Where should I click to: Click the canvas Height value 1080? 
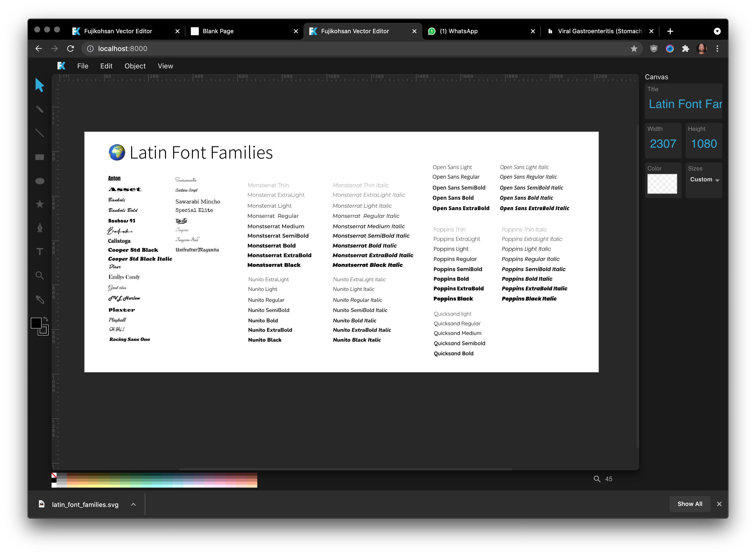point(704,144)
